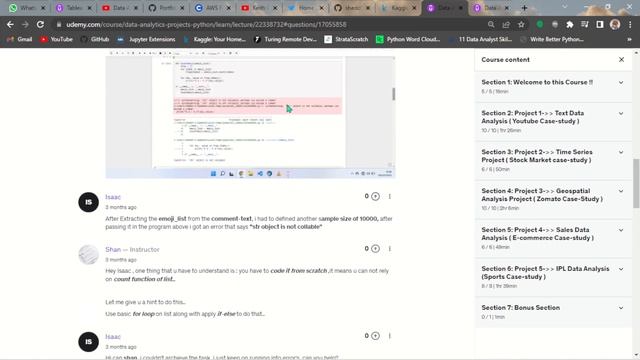640x360 pixels.
Task: Open the 11 Data Analyst Skills bookmark
Action: click(x=480, y=39)
